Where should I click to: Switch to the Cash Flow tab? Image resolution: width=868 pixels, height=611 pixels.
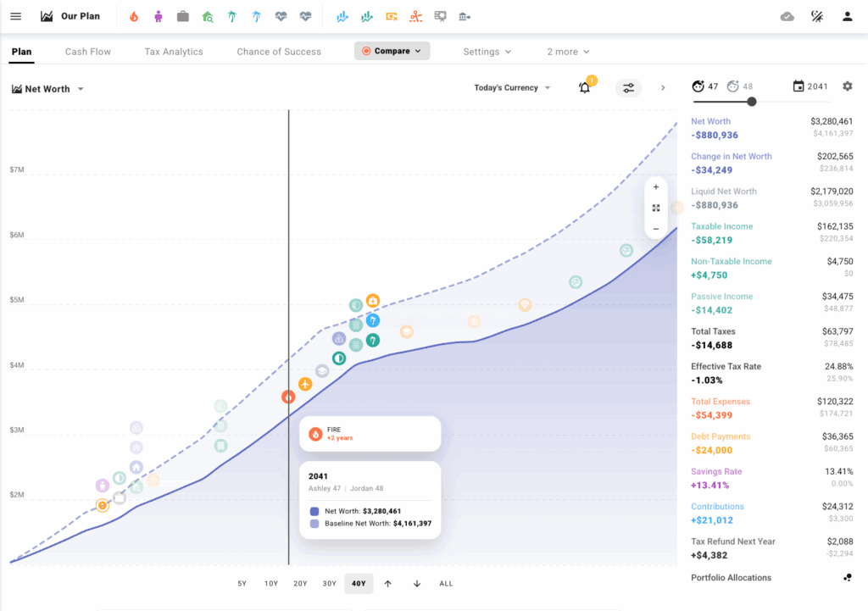click(88, 52)
